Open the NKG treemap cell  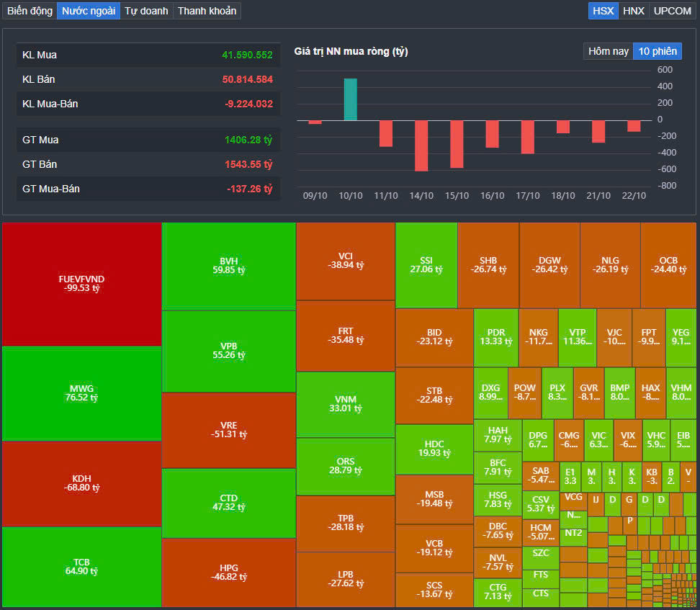pyautogui.click(x=539, y=338)
